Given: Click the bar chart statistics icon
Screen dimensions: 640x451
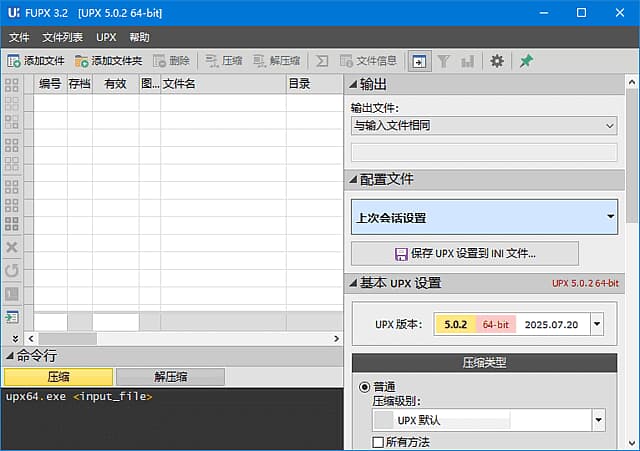Looking at the screenshot, I should [467, 61].
